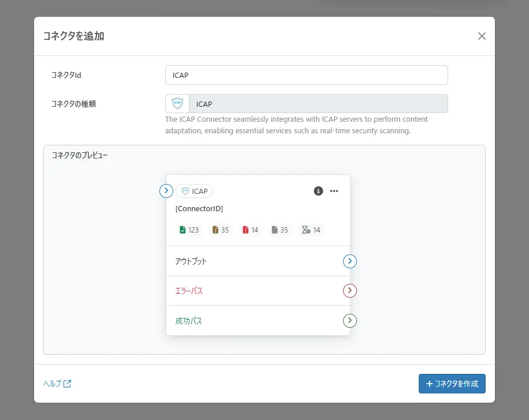The height and width of the screenshot is (420, 529).
Task: Click the green 成功パス port arrow
Action: coord(350,320)
